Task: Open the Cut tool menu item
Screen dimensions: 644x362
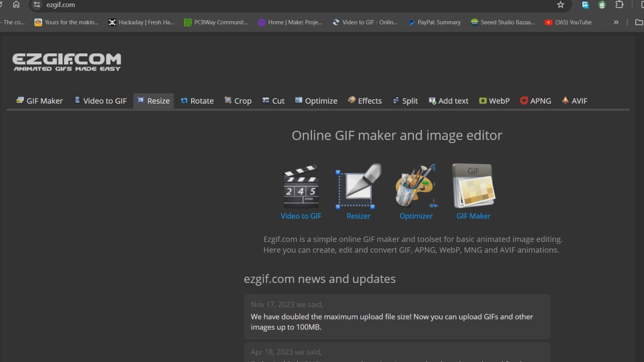Action: [273, 101]
